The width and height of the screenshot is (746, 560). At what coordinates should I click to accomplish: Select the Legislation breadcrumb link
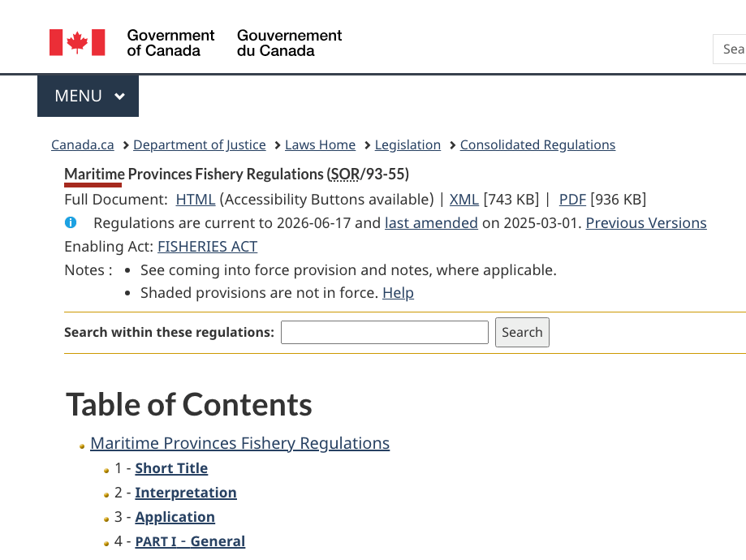(x=407, y=144)
